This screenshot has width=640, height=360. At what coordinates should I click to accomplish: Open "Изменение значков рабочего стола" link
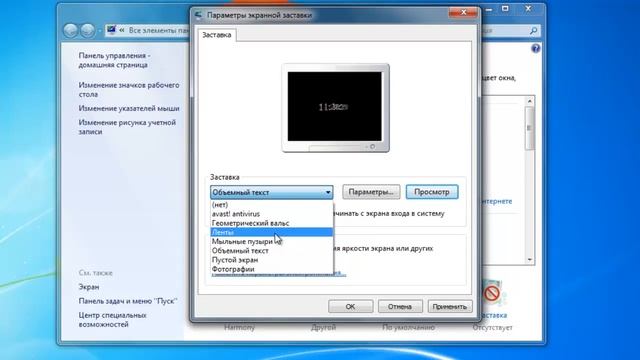[x=129, y=90]
